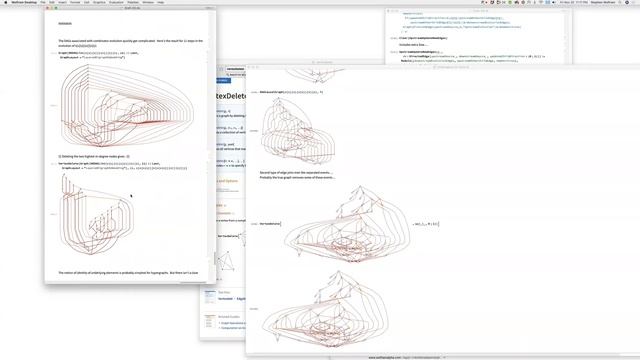The image size is (640, 360).
Task: Select the VertexDelete tab in documentation window
Action: 235,69
